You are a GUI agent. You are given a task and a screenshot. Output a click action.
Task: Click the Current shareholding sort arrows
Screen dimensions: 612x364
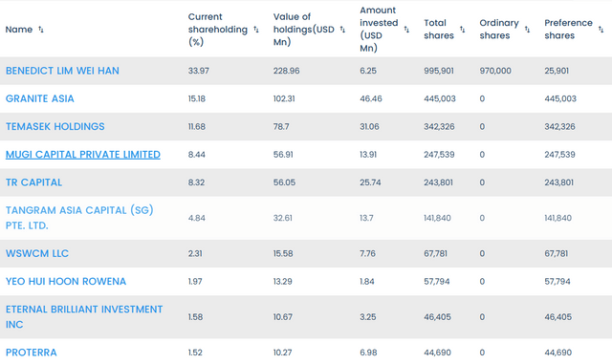click(256, 30)
